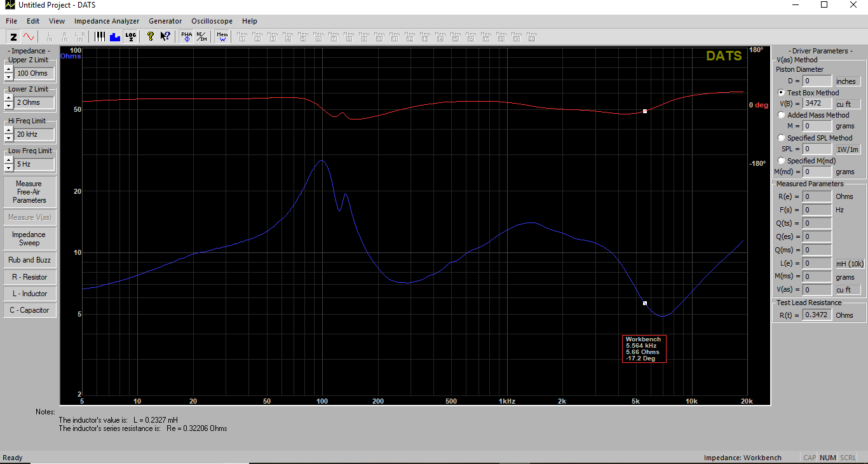868x464 pixels.
Task: Open the Oscilloscope menu
Action: (212, 21)
